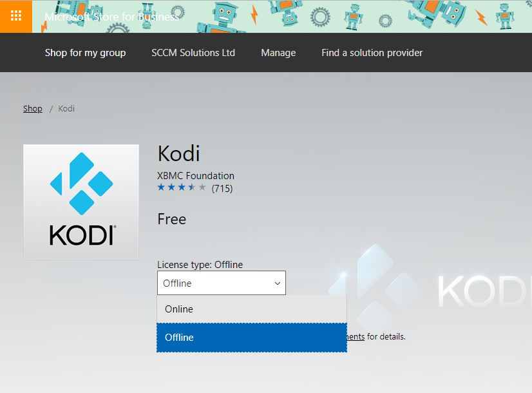Click the Kodi app logo tile
Screen dimensions: 532x393
coord(81,202)
